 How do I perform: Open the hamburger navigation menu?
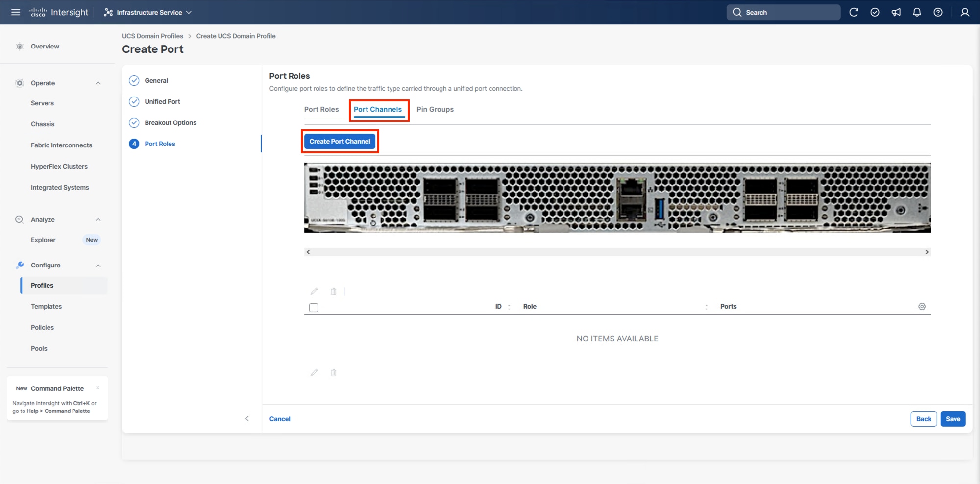click(x=16, y=12)
